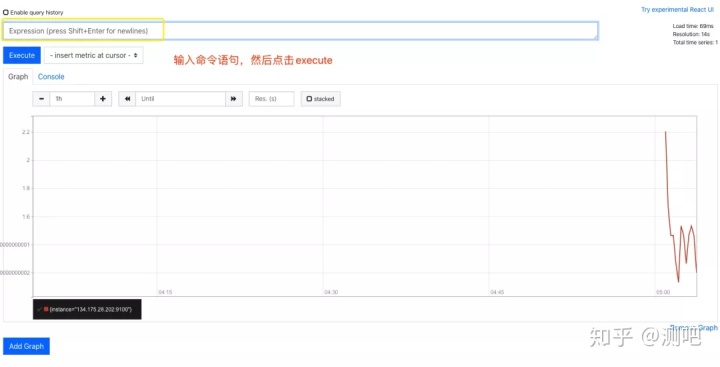Select the Graph tab
The image size is (720, 367).
point(18,77)
